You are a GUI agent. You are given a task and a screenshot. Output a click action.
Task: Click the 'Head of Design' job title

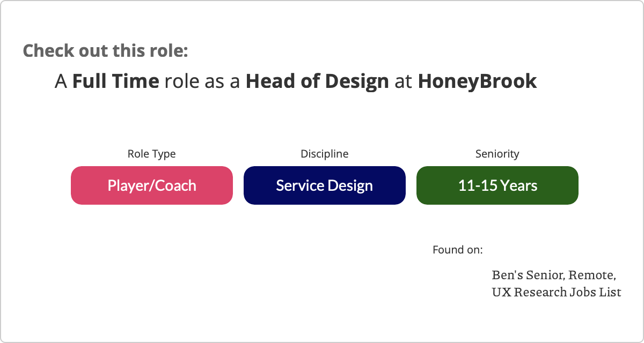317,81
